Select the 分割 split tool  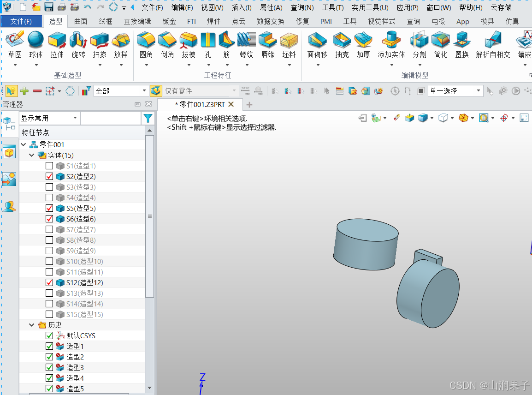coord(420,45)
